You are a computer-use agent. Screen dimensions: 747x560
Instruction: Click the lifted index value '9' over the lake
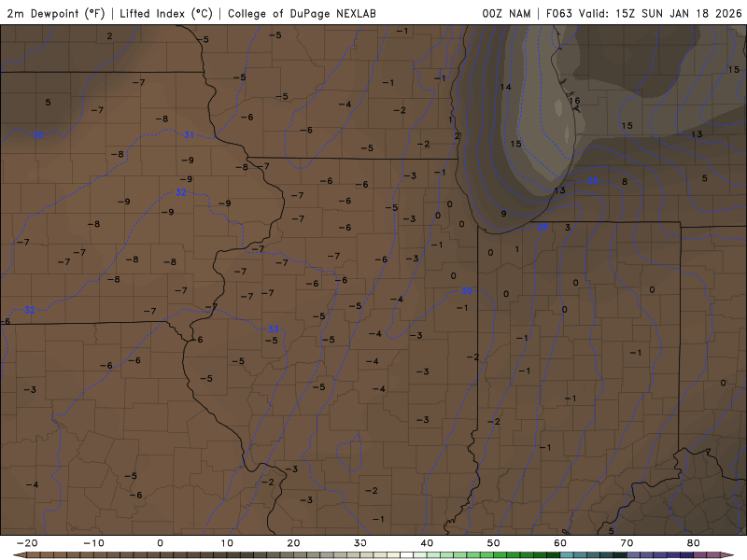coord(503,214)
